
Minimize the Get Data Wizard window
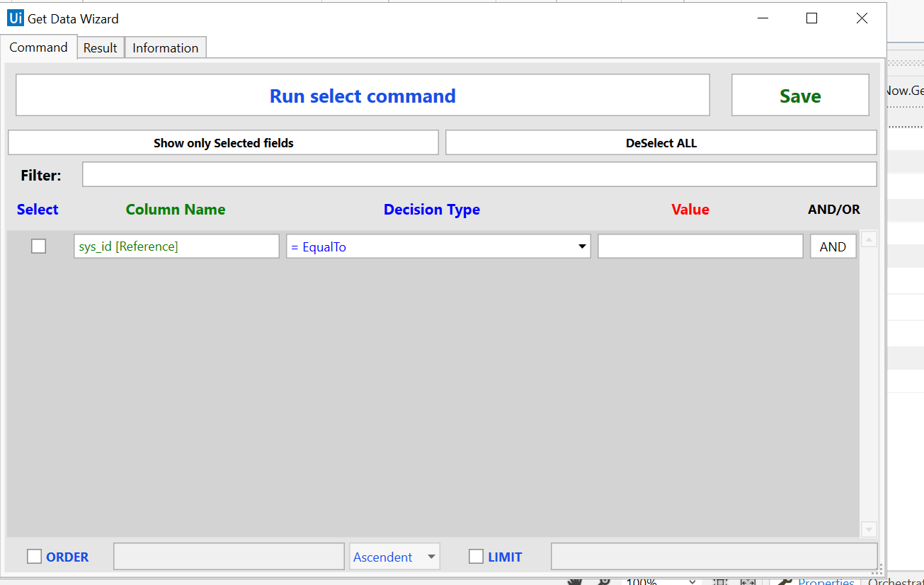763,18
